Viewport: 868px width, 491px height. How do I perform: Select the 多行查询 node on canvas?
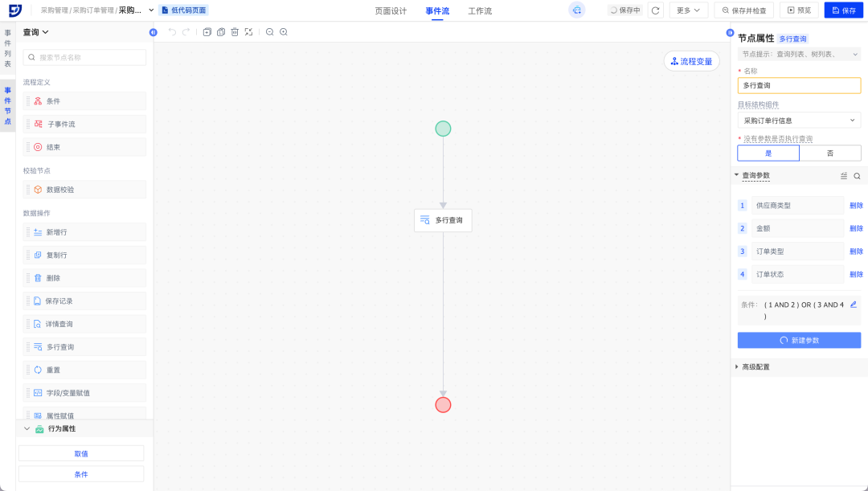coord(443,220)
